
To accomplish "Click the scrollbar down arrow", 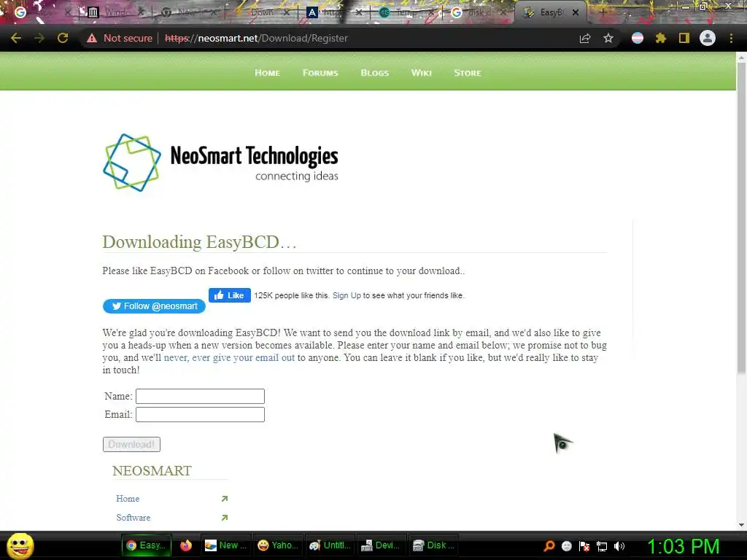I will (741, 525).
